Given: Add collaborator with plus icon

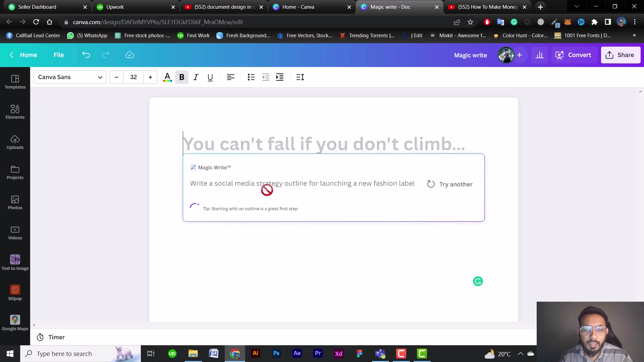Looking at the screenshot, I should (520, 55).
